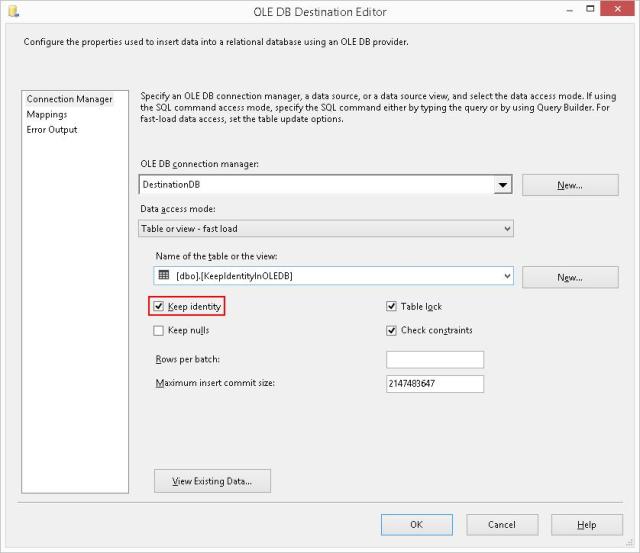The height and width of the screenshot is (553, 640).
Task: Switch to the Mappings page
Action: tap(47, 114)
